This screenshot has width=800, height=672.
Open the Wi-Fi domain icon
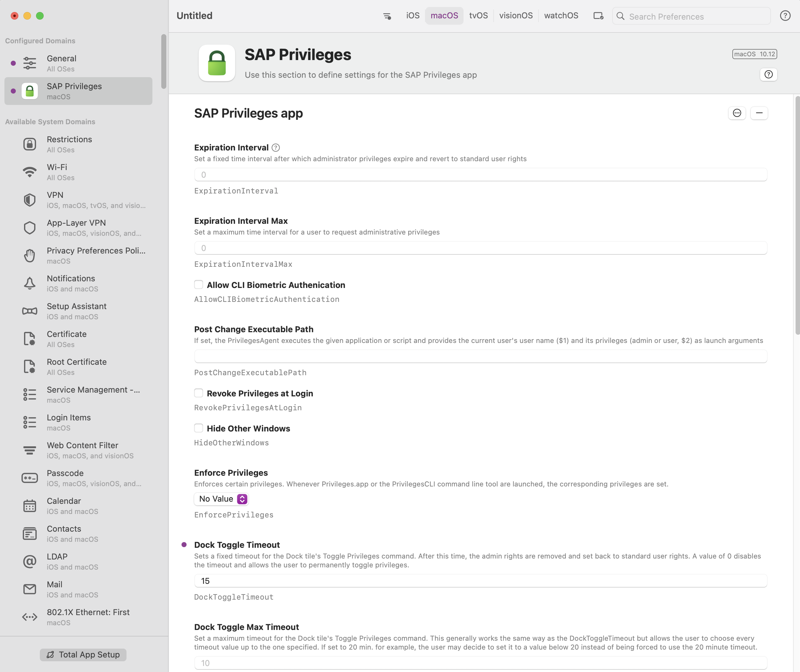(30, 172)
